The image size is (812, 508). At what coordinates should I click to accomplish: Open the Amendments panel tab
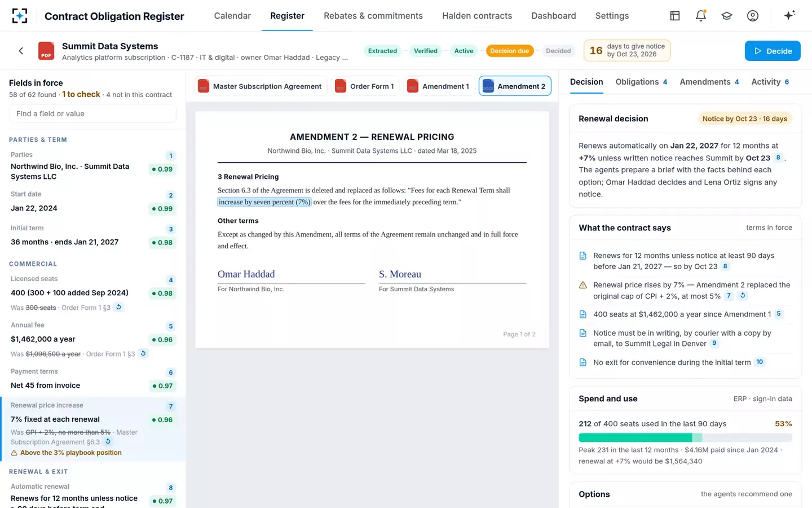[709, 82]
